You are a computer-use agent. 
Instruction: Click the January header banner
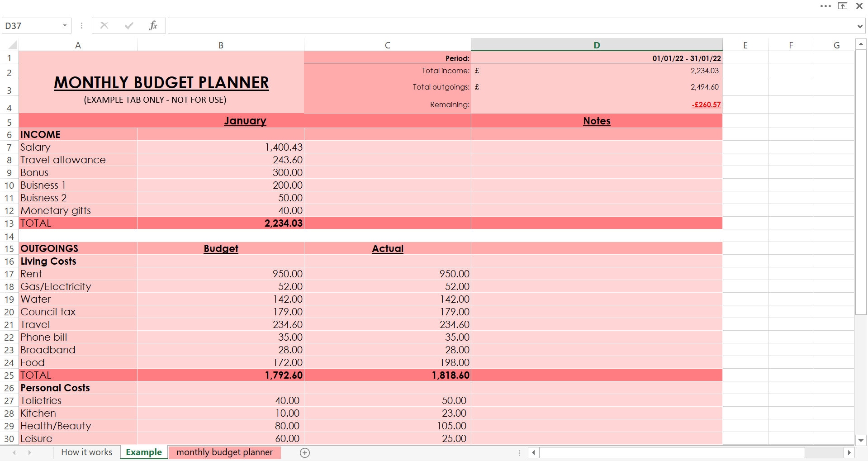point(245,121)
